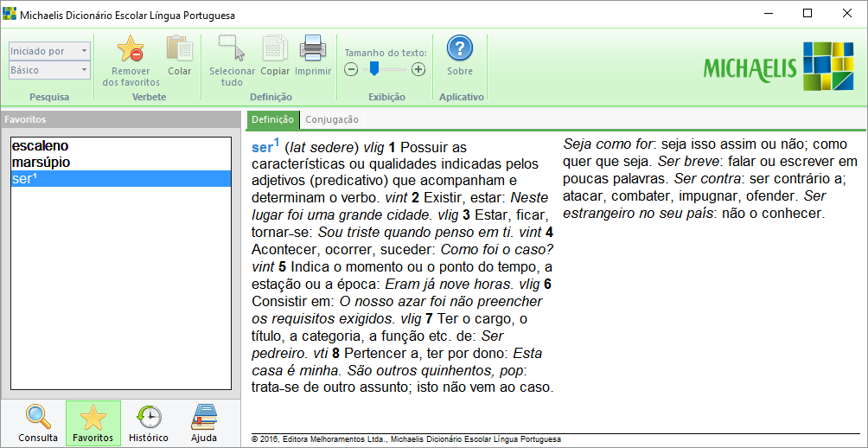Click the Michaelis logo

tap(780, 67)
